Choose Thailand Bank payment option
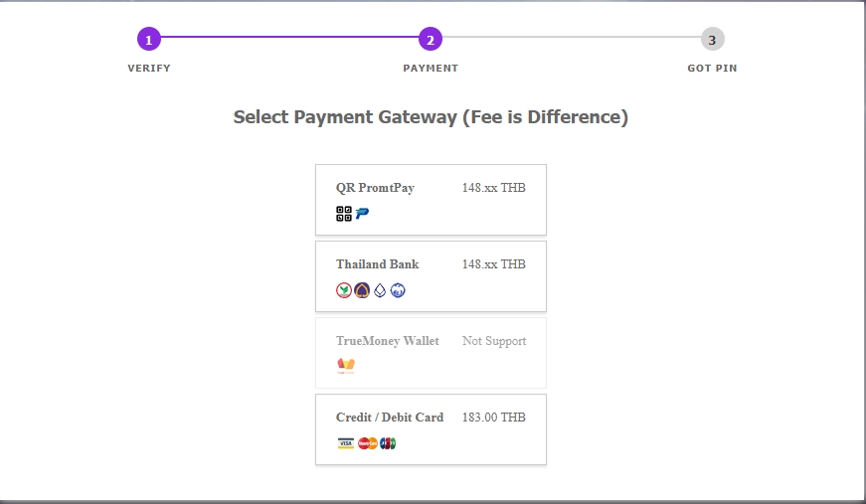 coord(431,276)
